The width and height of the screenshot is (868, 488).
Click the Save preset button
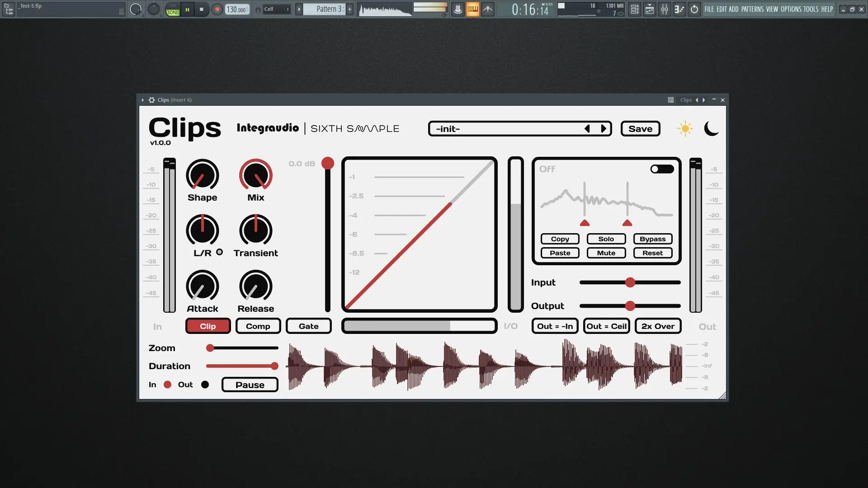tap(640, 129)
